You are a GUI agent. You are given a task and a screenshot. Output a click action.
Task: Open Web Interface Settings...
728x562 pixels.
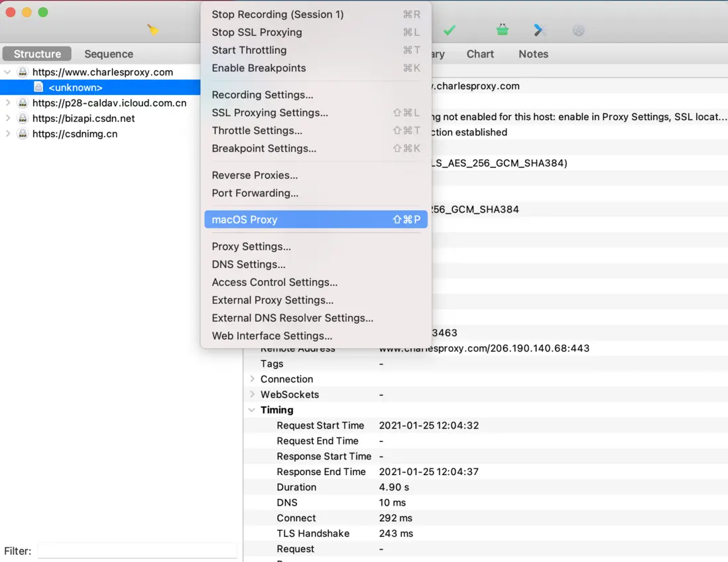coord(316,336)
